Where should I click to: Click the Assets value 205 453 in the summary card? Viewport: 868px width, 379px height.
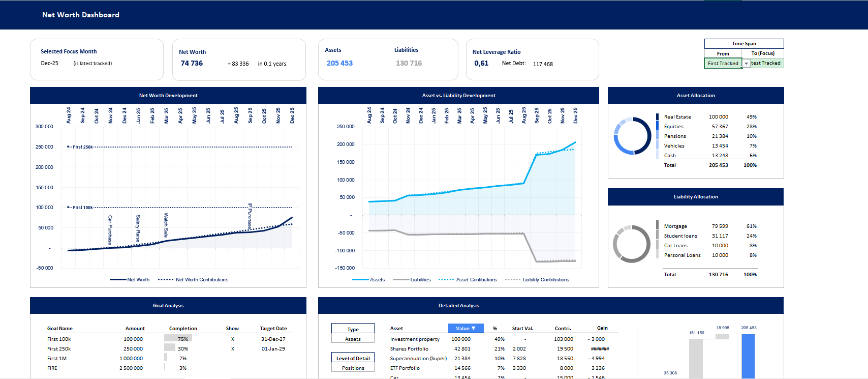pos(339,63)
